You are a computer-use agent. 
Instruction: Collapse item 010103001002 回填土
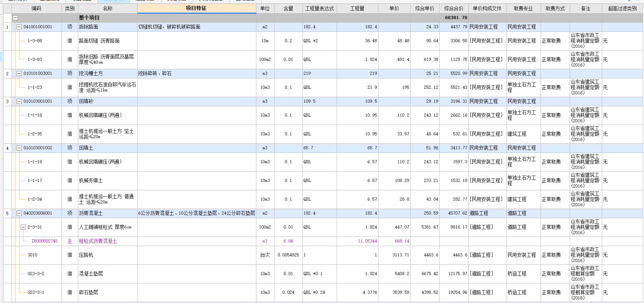tap(19, 148)
